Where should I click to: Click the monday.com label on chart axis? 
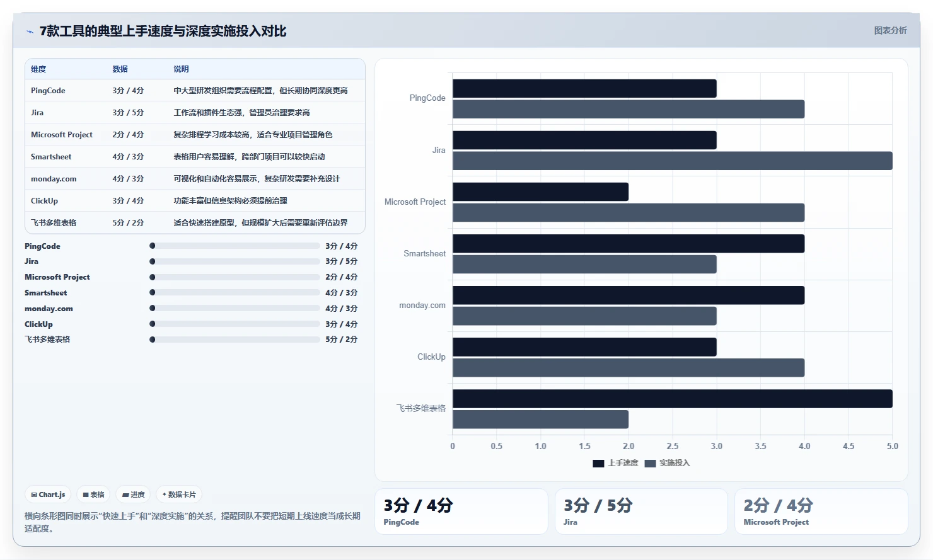pos(422,306)
